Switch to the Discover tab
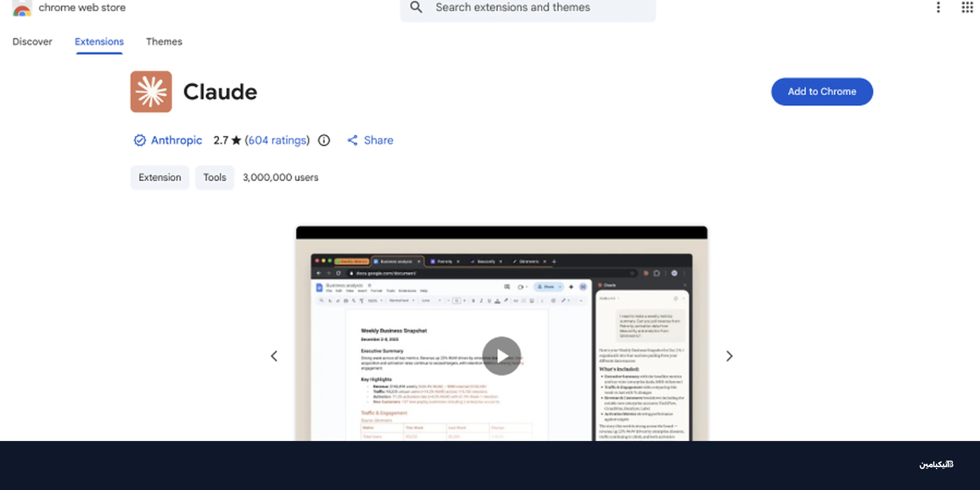The height and width of the screenshot is (490, 980). 32,41
